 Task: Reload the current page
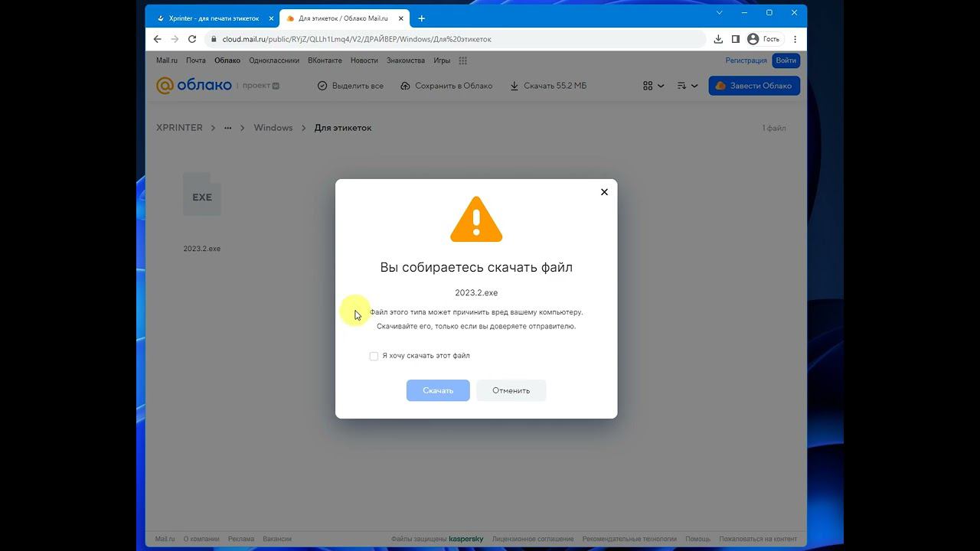pos(192,39)
